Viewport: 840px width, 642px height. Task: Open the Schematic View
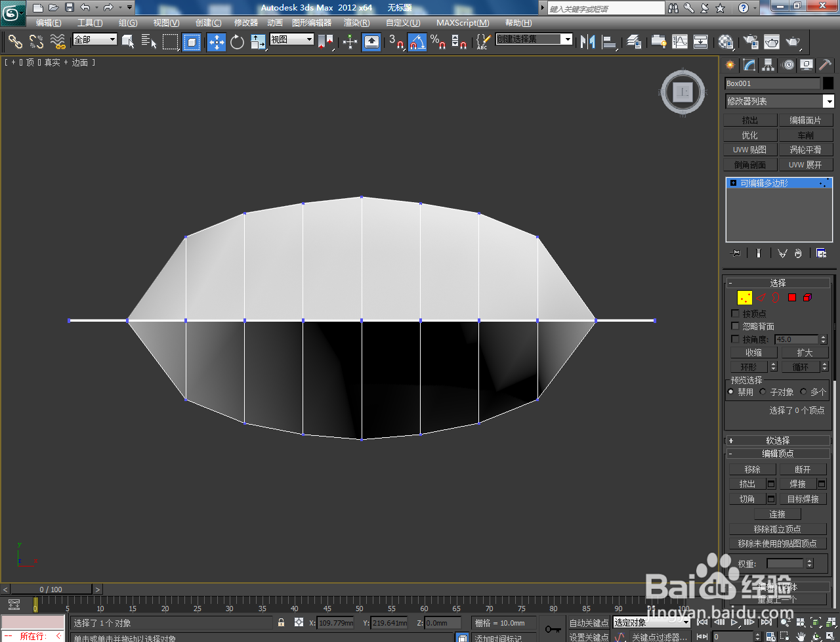point(701,41)
